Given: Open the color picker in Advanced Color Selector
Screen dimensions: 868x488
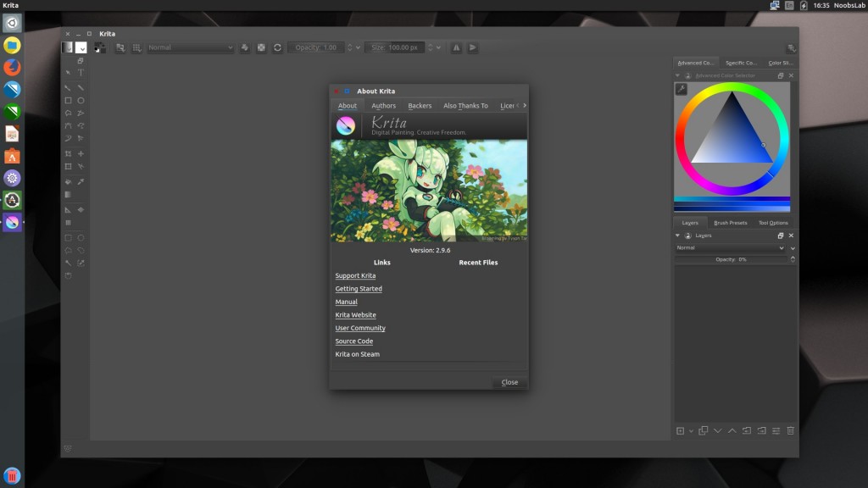Looking at the screenshot, I should (679, 88).
